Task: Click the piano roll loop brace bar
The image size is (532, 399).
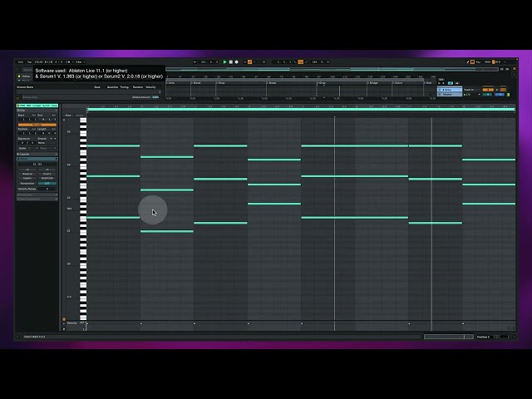Action: tap(301, 110)
